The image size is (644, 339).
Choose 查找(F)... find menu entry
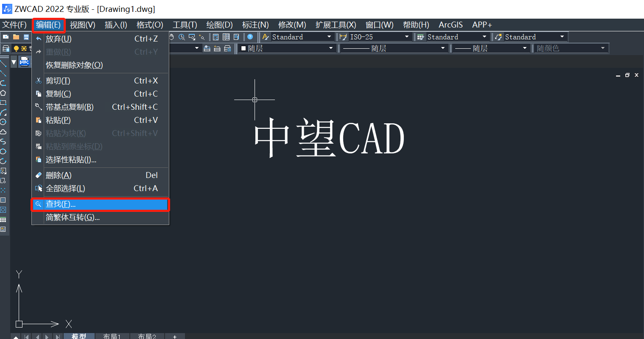point(101,205)
